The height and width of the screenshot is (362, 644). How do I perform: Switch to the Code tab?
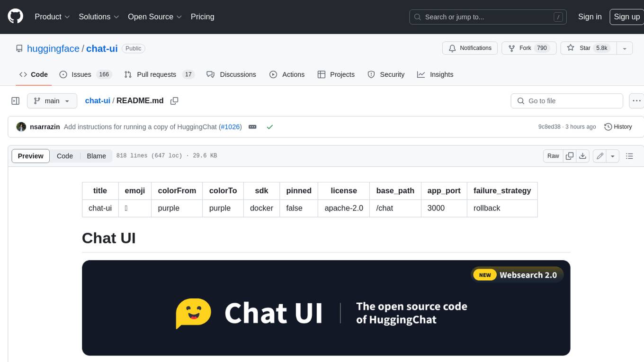[x=33, y=74]
